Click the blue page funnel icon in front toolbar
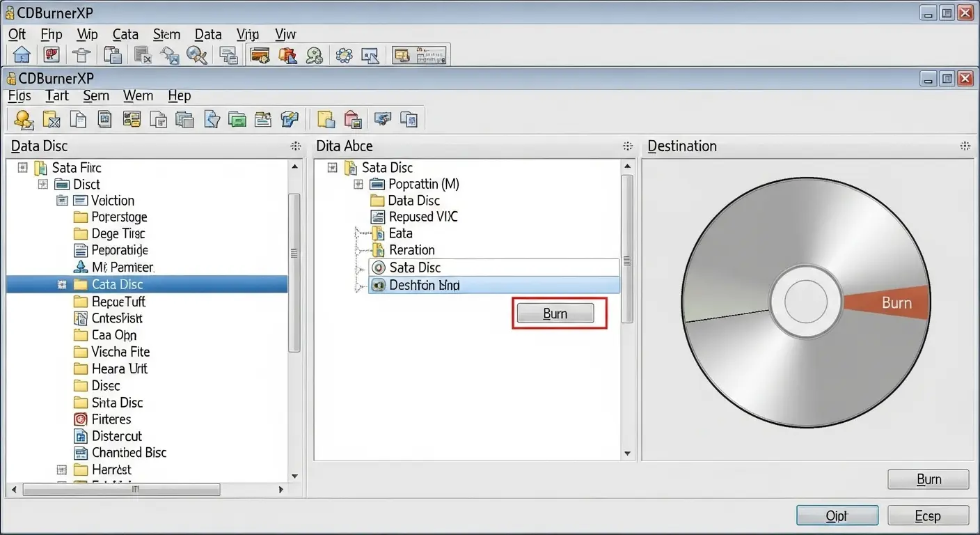Screen dimensions: 980x535 click(x=212, y=119)
